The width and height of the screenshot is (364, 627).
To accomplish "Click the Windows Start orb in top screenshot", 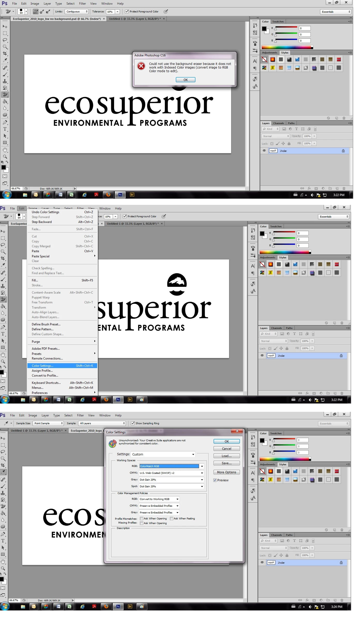I will coord(7,195).
